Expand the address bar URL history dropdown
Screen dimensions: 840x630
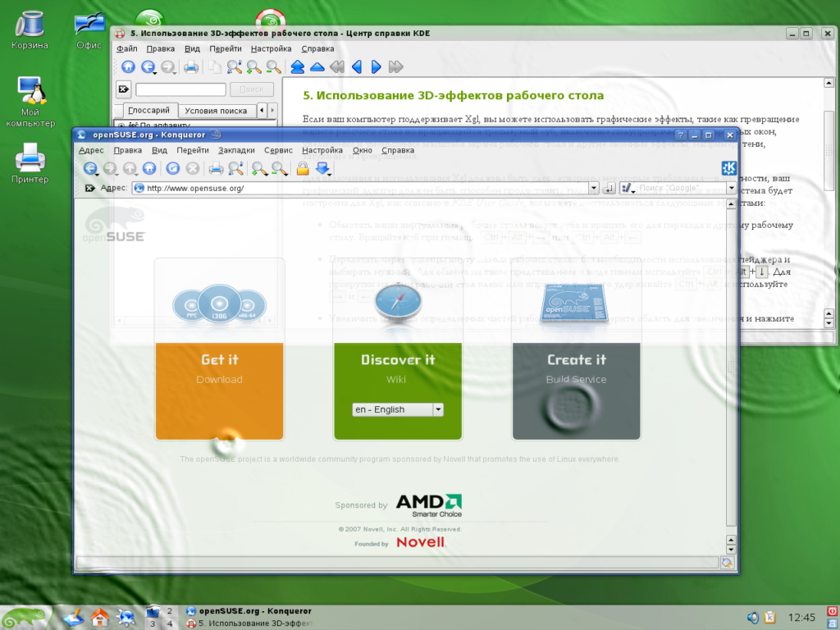coord(594,188)
